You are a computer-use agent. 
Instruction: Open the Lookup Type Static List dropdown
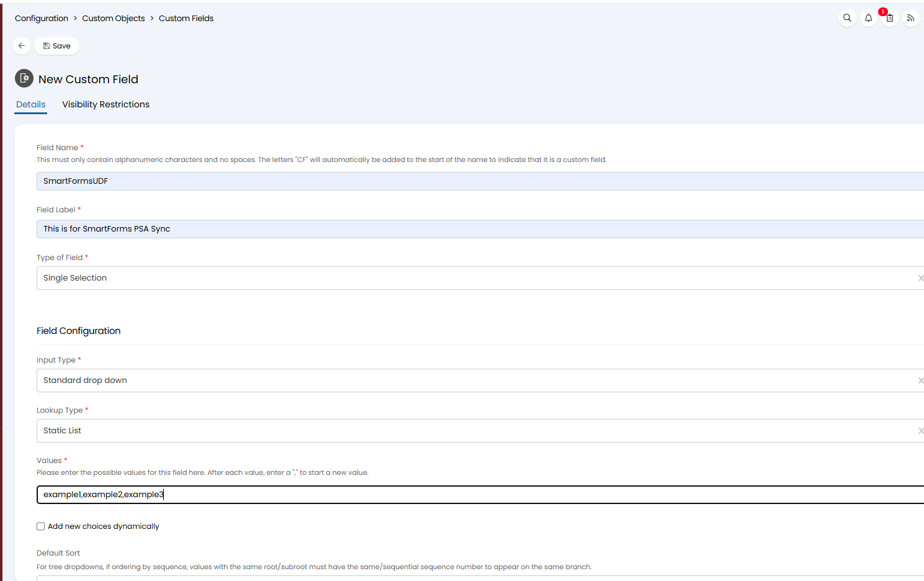pyautogui.click(x=472, y=431)
